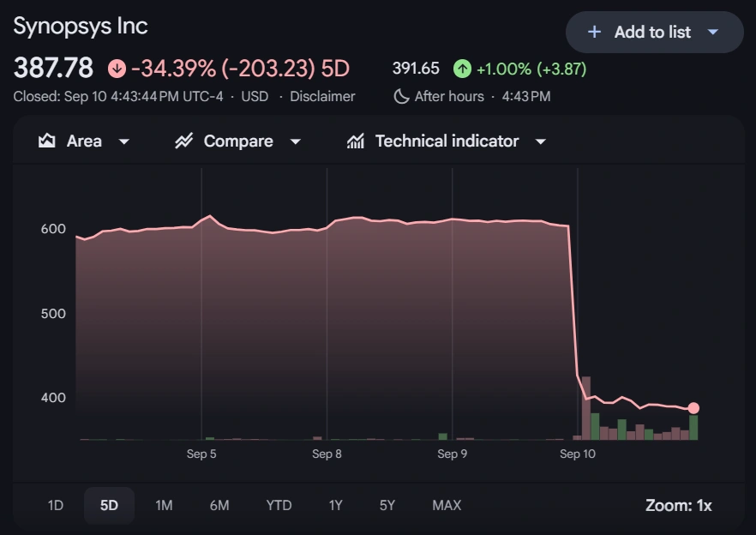756x535 pixels.
Task: Click the 387.78 closing price
Action: coord(53,68)
